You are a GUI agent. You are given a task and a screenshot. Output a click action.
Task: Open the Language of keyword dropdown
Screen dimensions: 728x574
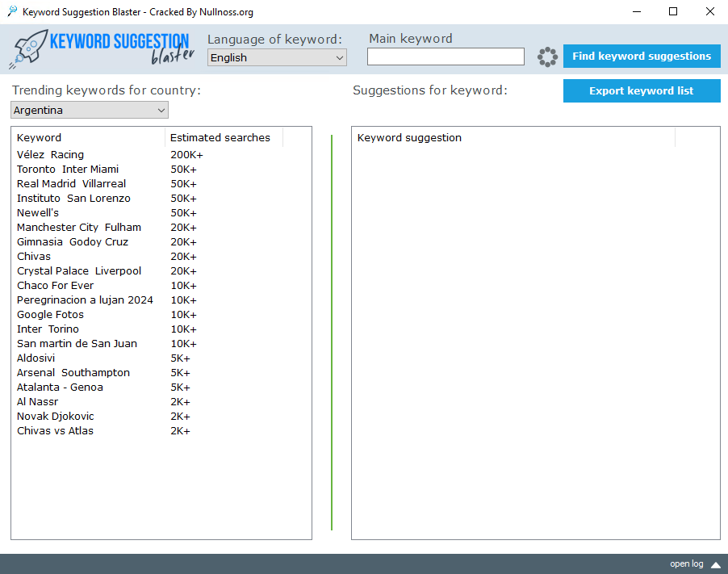277,57
